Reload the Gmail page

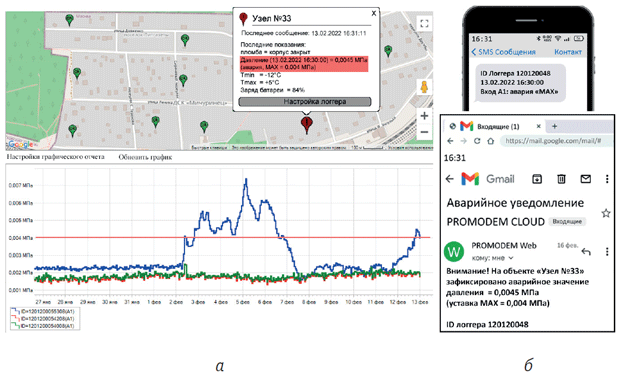tap(477, 141)
